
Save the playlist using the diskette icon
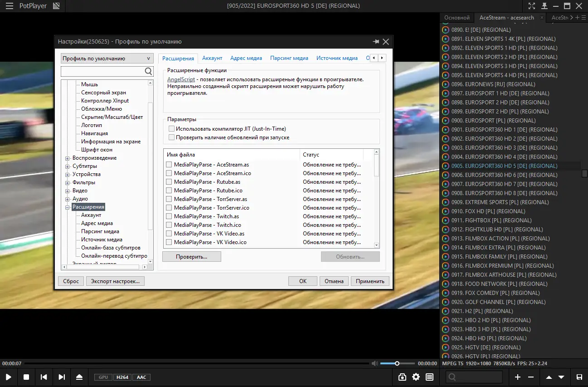[x=579, y=377]
